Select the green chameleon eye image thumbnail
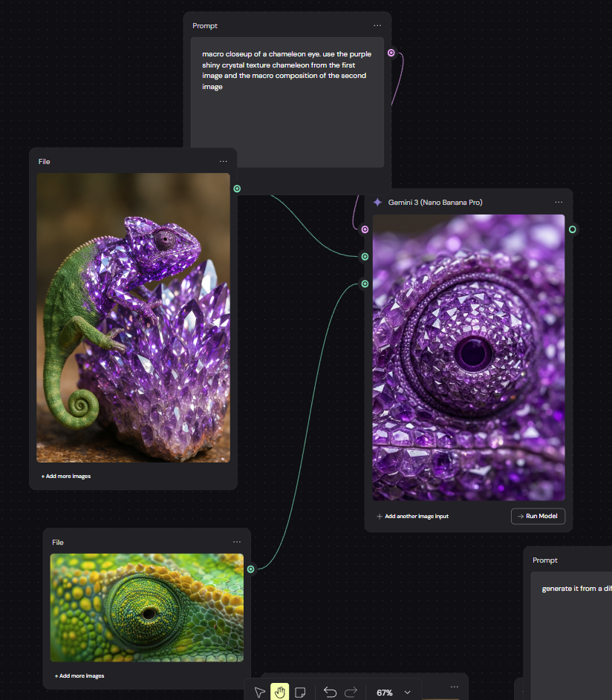 [x=147, y=608]
